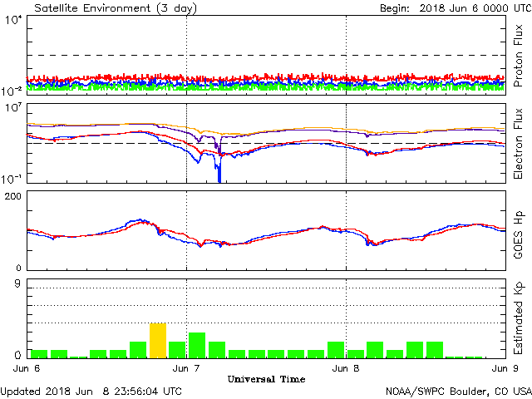Click the "Begin: 2018 Jun 6 0000 UTC" text
The height and width of the screenshot is (399, 532).
point(456,8)
